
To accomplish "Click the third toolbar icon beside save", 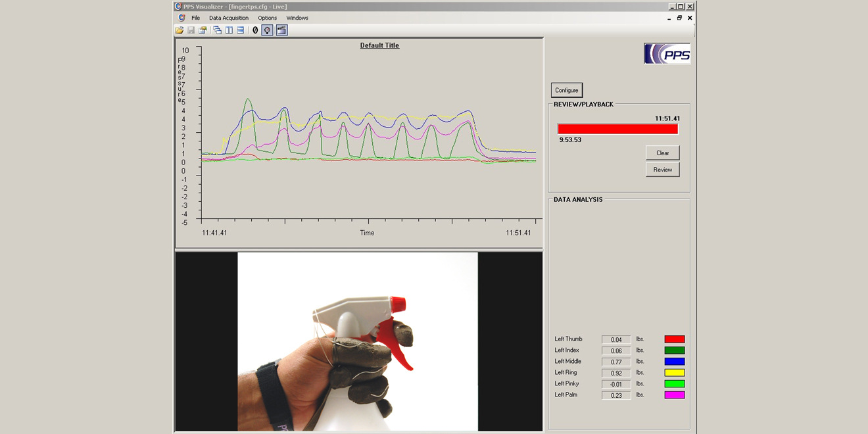I will coord(203,30).
